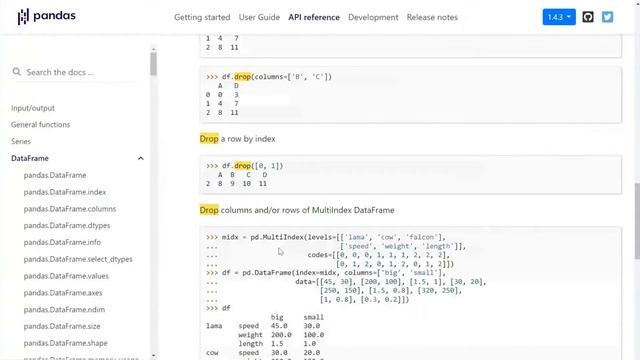The width and height of the screenshot is (640, 360).
Task: Open the User Guide tab
Action: pyautogui.click(x=259, y=17)
